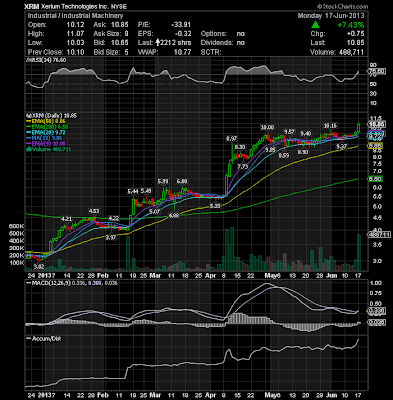Click the volume bars icon in legend
393x400 pixels.
pos(28,149)
